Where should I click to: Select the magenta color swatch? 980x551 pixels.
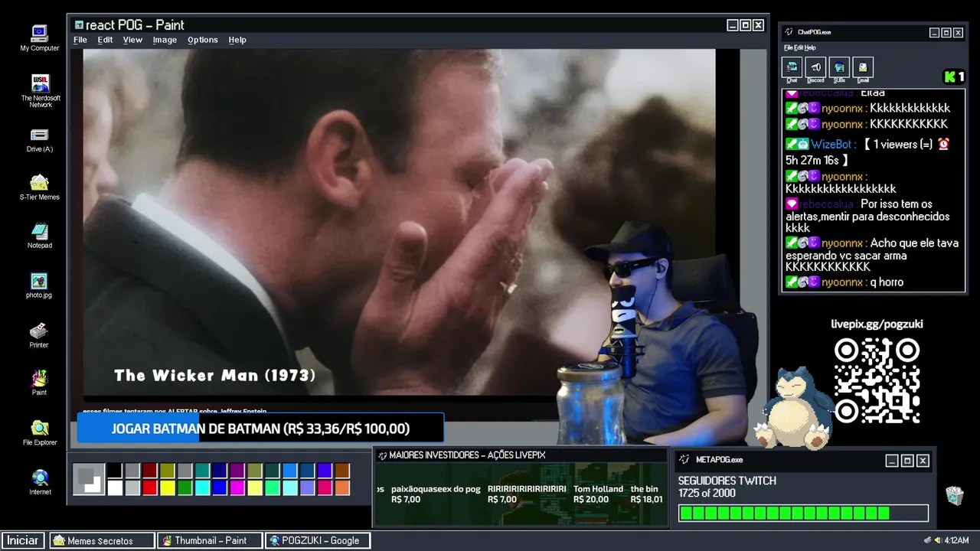coord(237,487)
